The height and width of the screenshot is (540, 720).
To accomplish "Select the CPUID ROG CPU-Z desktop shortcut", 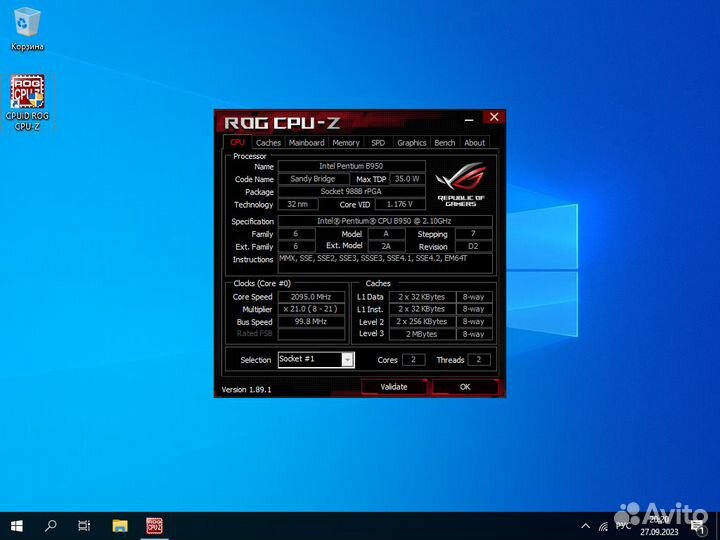I will coord(27,103).
